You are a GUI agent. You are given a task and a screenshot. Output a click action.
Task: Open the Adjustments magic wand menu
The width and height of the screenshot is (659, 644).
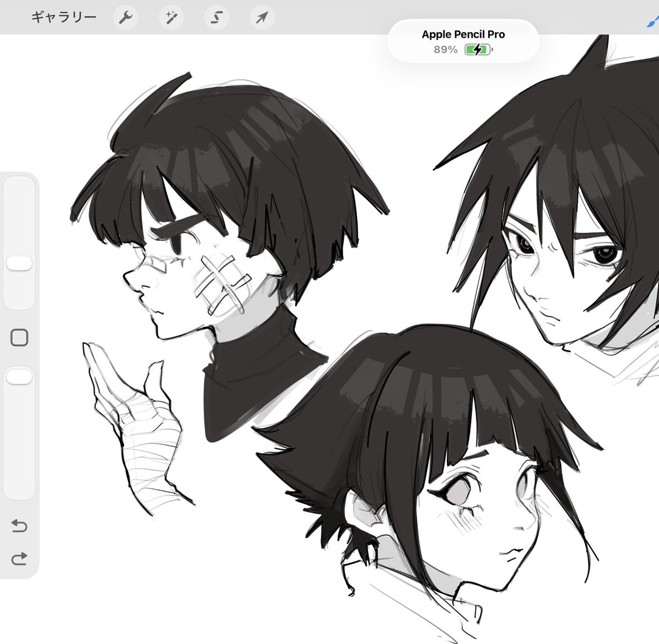(x=171, y=18)
